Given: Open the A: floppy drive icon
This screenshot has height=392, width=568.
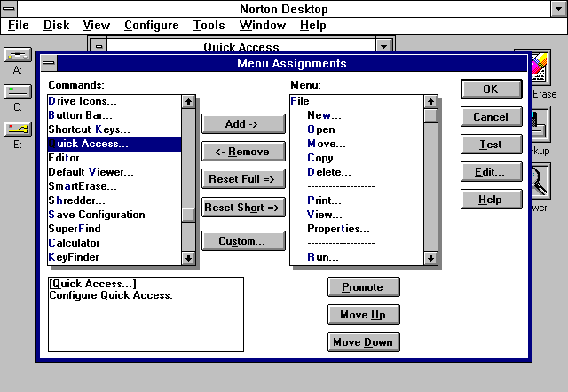Looking at the screenshot, I should tap(18, 55).
